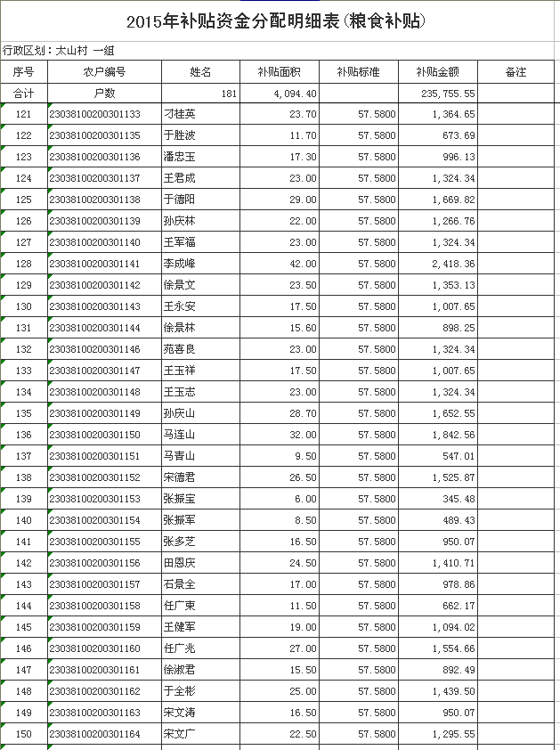Click name cell 王永安
560x750 pixels.
tap(201, 306)
